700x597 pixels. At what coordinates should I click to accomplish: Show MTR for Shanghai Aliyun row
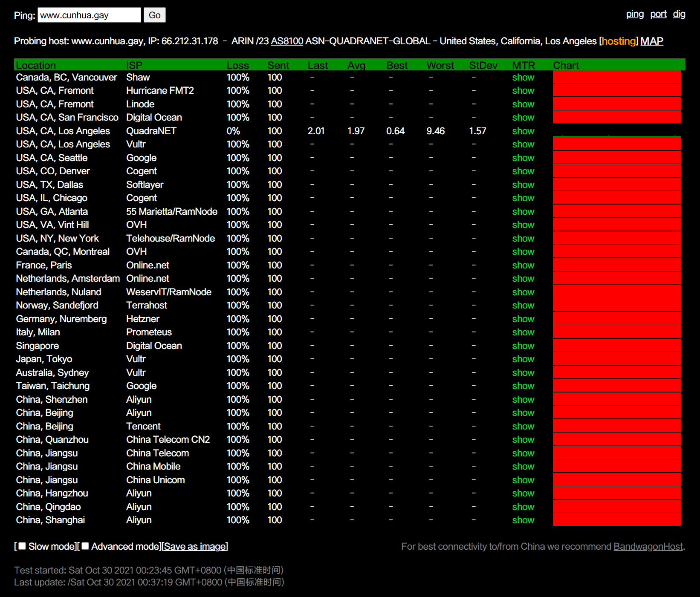point(523,520)
